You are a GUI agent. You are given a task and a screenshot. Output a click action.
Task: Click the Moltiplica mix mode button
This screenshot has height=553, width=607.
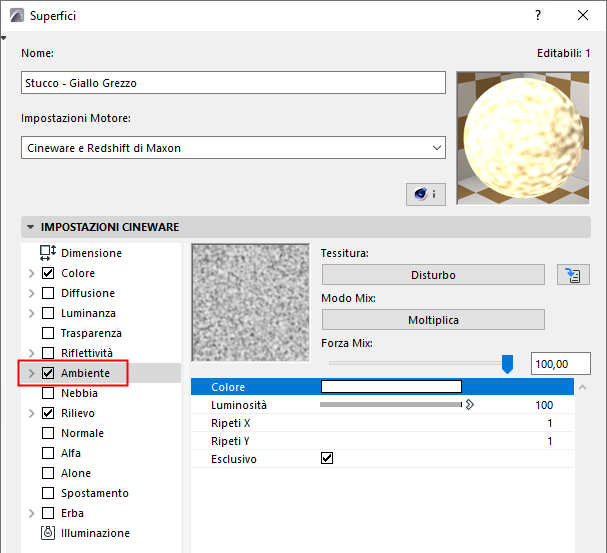(x=433, y=320)
